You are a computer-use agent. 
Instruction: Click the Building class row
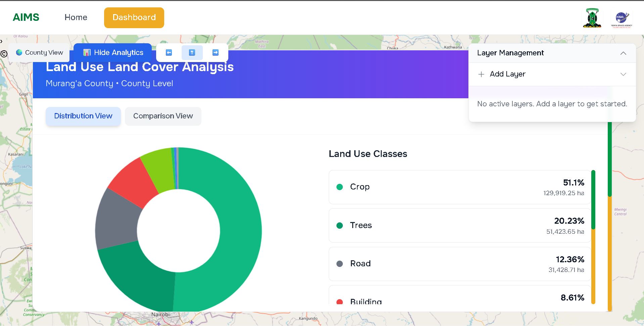460,295
